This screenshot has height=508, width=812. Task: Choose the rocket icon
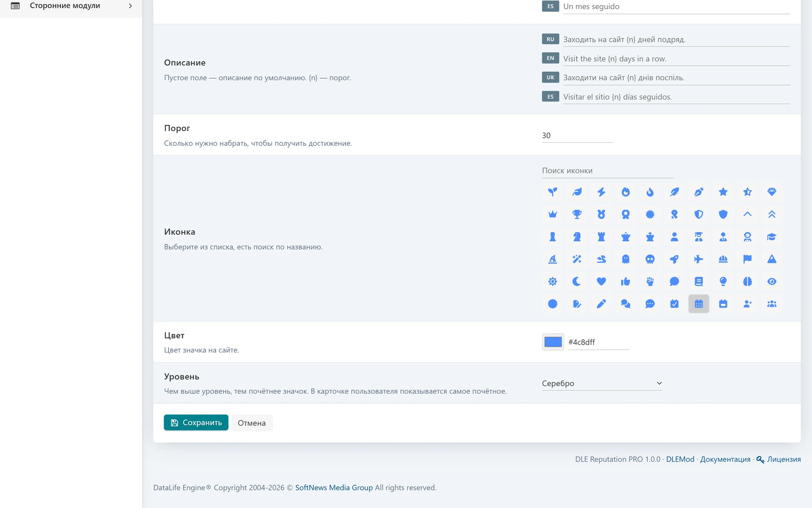point(674,259)
